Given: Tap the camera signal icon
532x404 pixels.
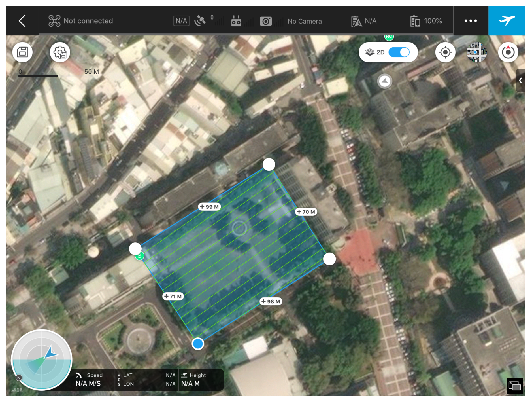Looking at the screenshot, I should 266,21.
